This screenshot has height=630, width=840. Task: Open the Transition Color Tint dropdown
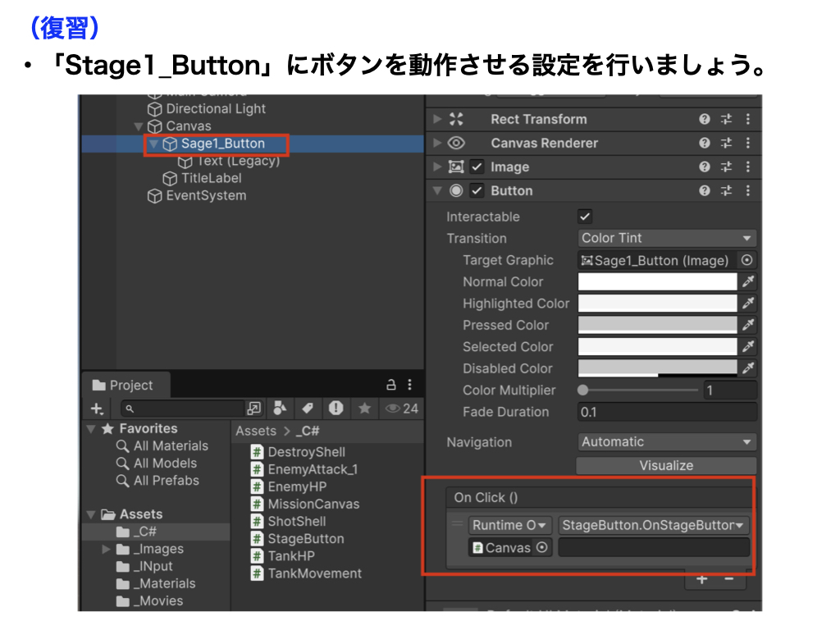click(x=666, y=239)
